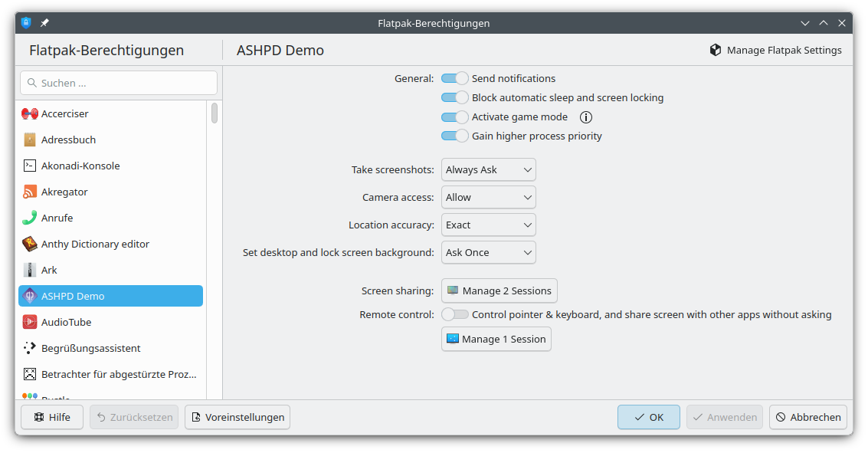Select Betrachter für abgestürzte Proz... entry
868x453 pixels.
pos(111,374)
